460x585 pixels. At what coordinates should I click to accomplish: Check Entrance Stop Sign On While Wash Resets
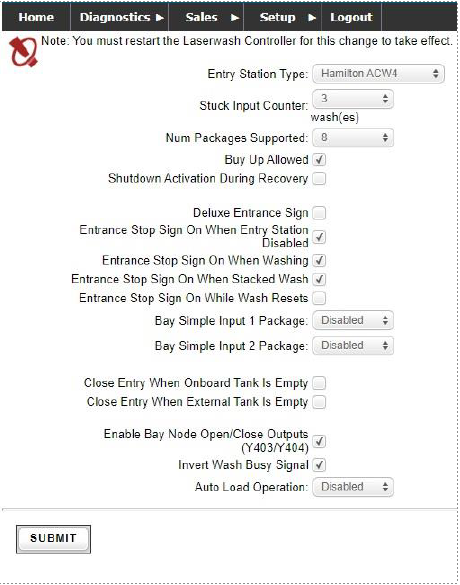pos(319,298)
